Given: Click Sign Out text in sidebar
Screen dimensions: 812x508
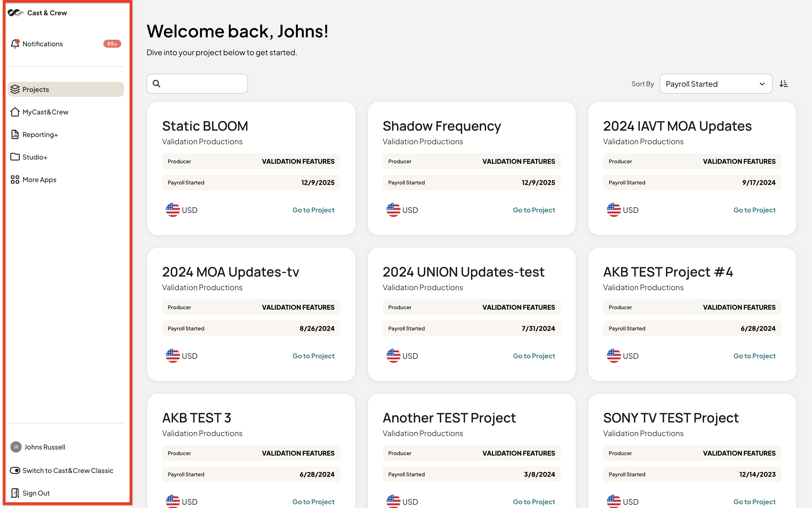Looking at the screenshot, I should (36, 493).
